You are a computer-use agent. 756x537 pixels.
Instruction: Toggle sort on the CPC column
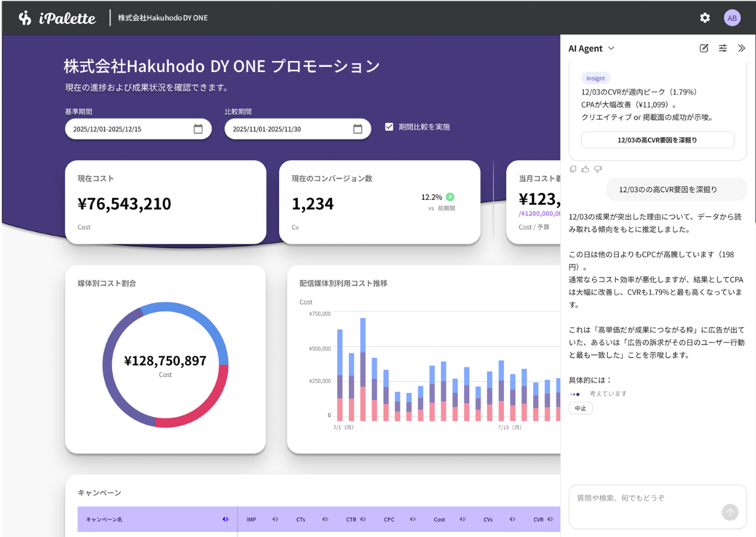tap(412, 520)
